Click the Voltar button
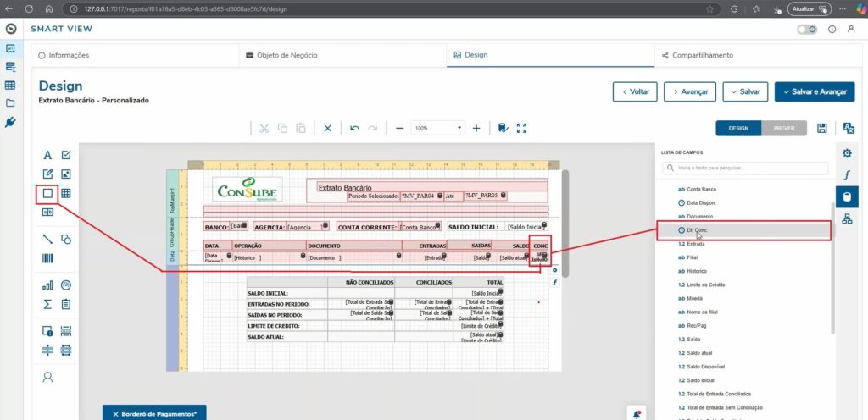868x420 pixels. point(634,91)
